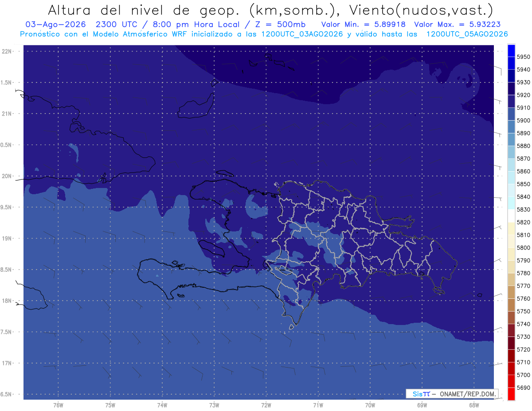Viewport: 532px width, 411px height.
Task: Click the 5690 legend label
Action: [523, 388]
